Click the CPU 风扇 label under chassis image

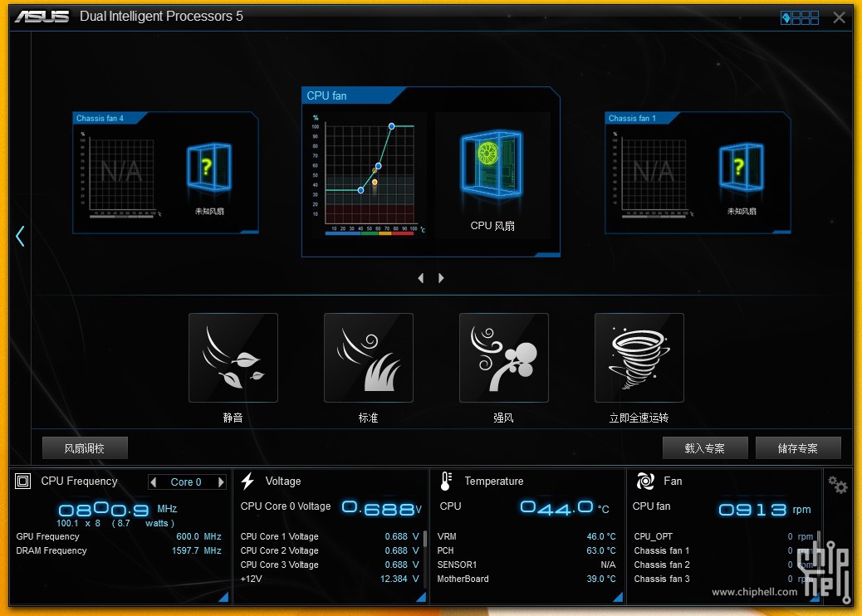492,226
